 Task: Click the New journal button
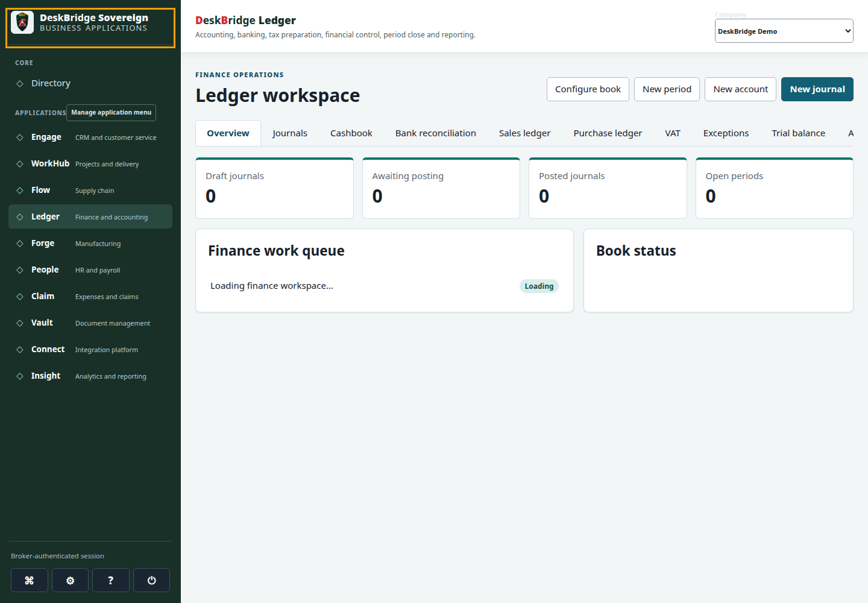pyautogui.click(x=817, y=89)
